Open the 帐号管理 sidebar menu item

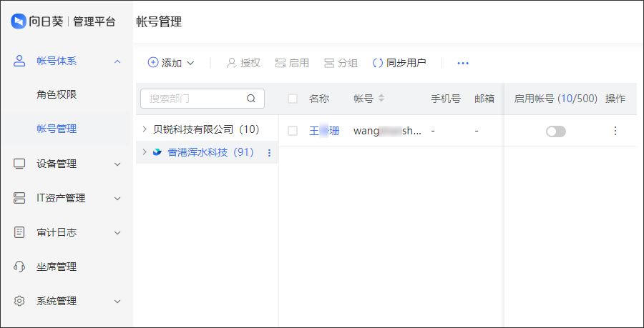pos(57,129)
